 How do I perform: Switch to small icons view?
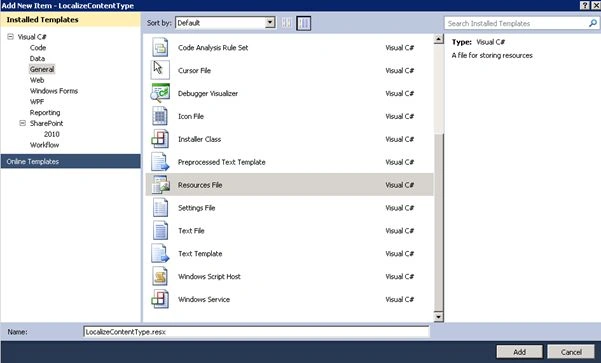[286, 23]
